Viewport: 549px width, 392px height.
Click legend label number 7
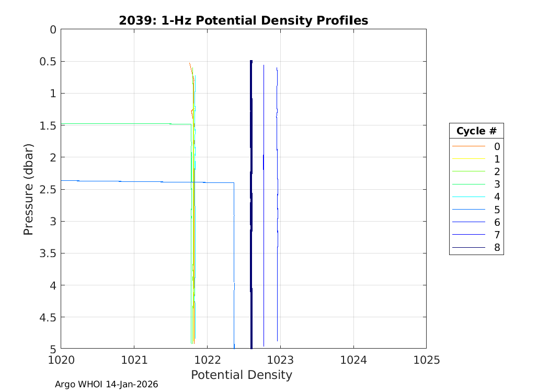coord(497,235)
